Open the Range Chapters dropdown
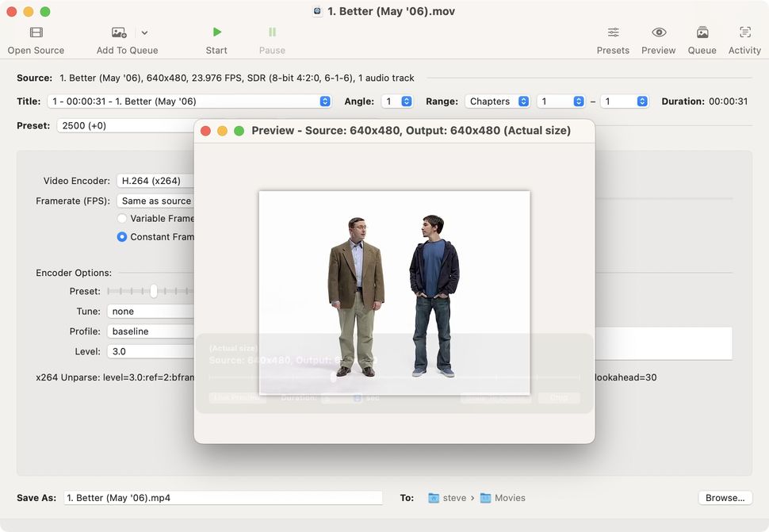 coord(498,101)
